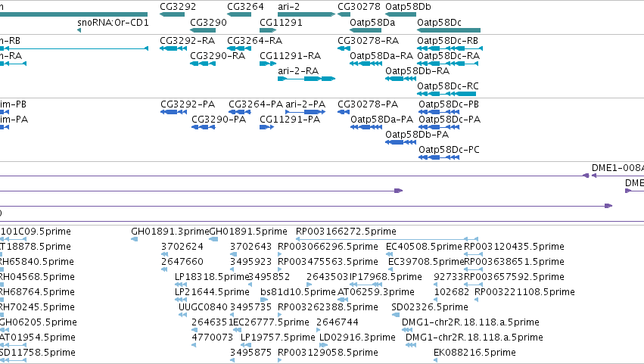Click the RP003166272.5prime EST label

point(347,232)
